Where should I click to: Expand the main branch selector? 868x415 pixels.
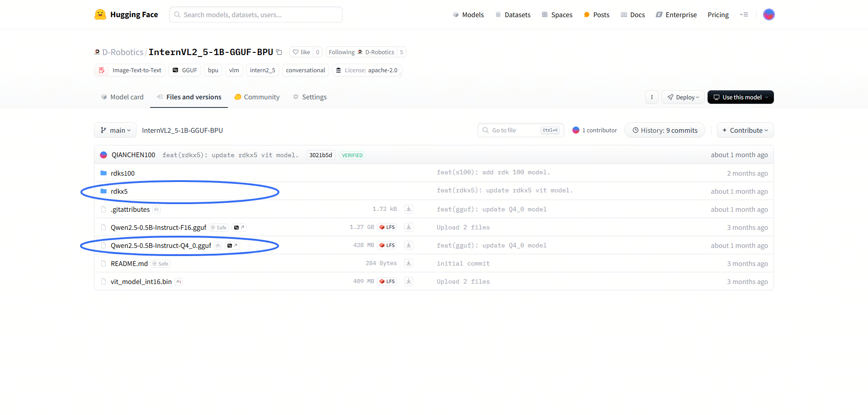coord(115,130)
